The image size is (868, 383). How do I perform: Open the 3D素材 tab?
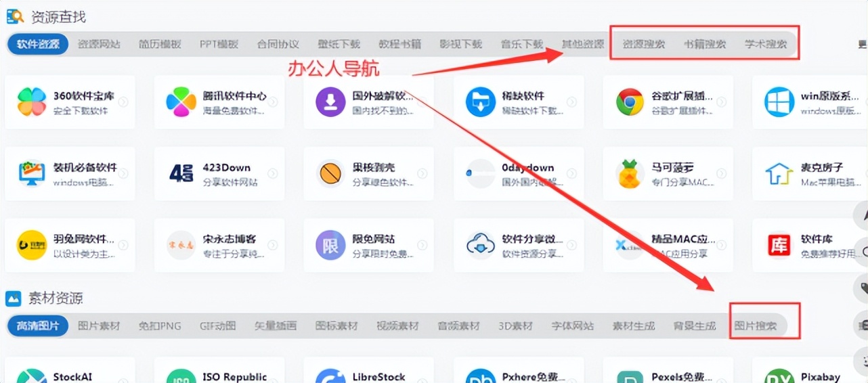tap(515, 325)
